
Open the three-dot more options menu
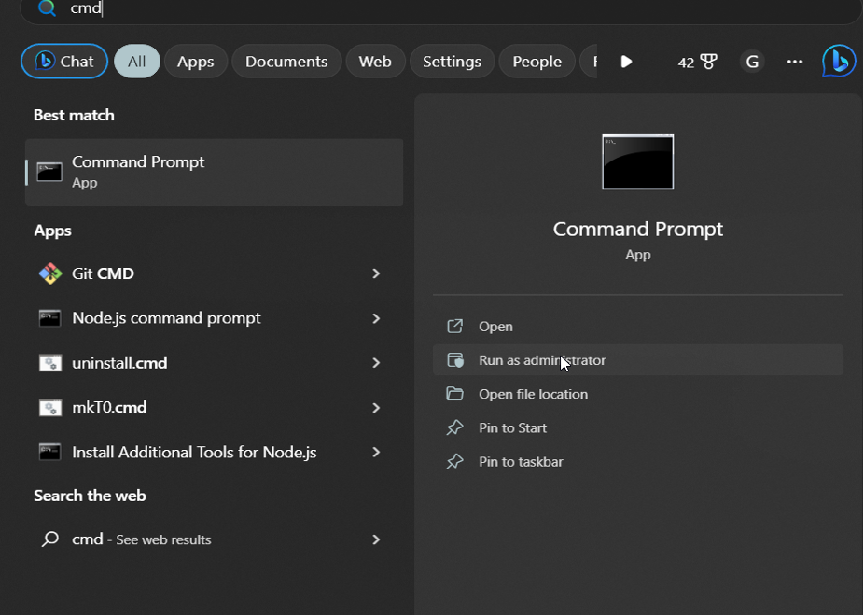click(x=795, y=62)
